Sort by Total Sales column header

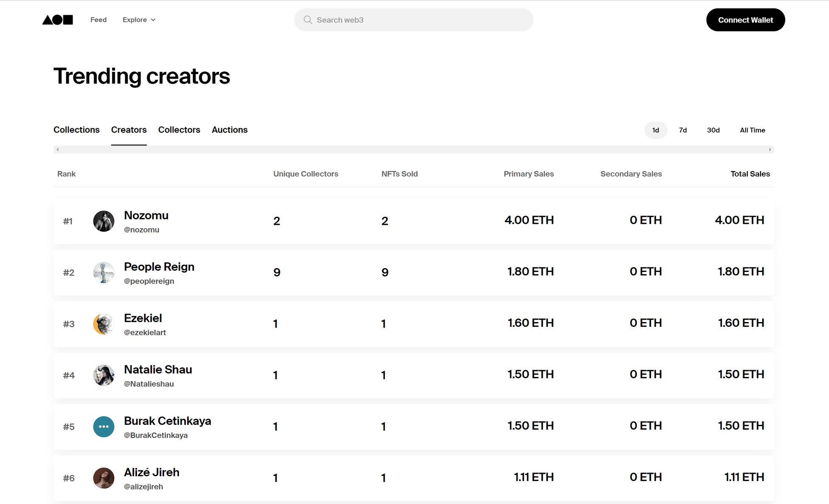coord(750,174)
